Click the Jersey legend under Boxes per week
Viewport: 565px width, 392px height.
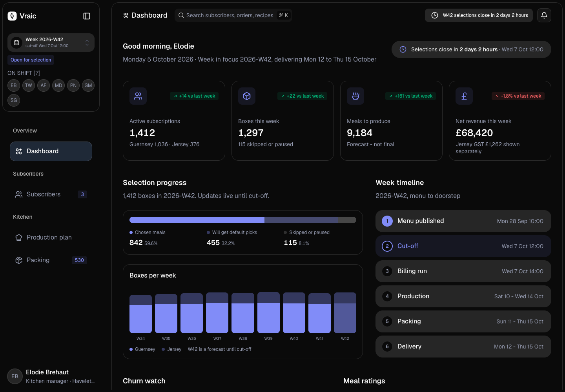[x=171, y=349]
